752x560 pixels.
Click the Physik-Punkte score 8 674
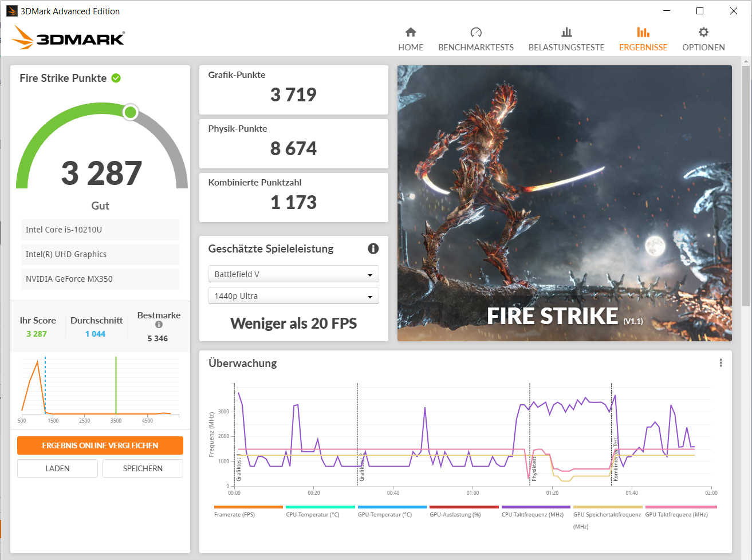293,148
